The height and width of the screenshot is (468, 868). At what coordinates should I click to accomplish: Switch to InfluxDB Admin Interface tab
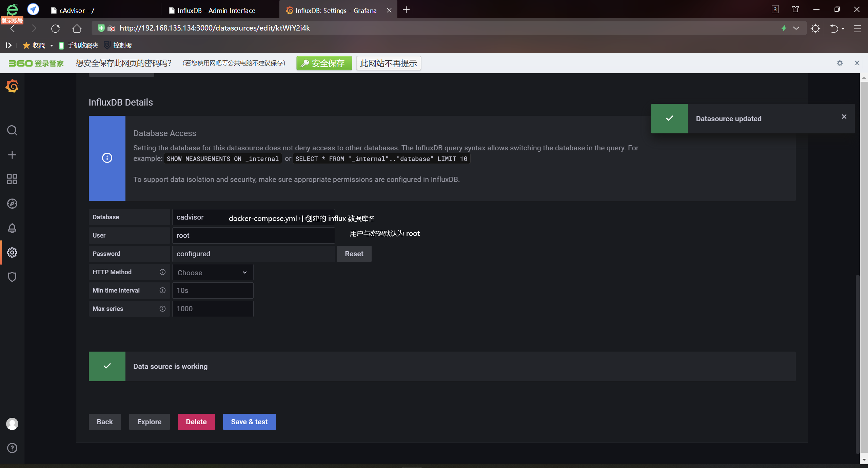coord(216,11)
